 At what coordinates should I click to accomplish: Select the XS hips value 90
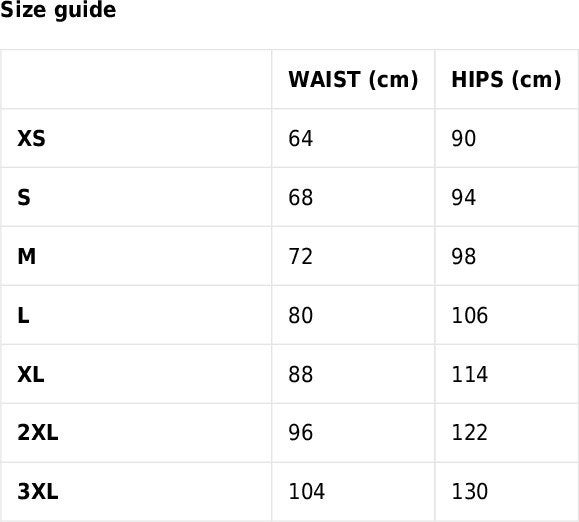click(463, 138)
